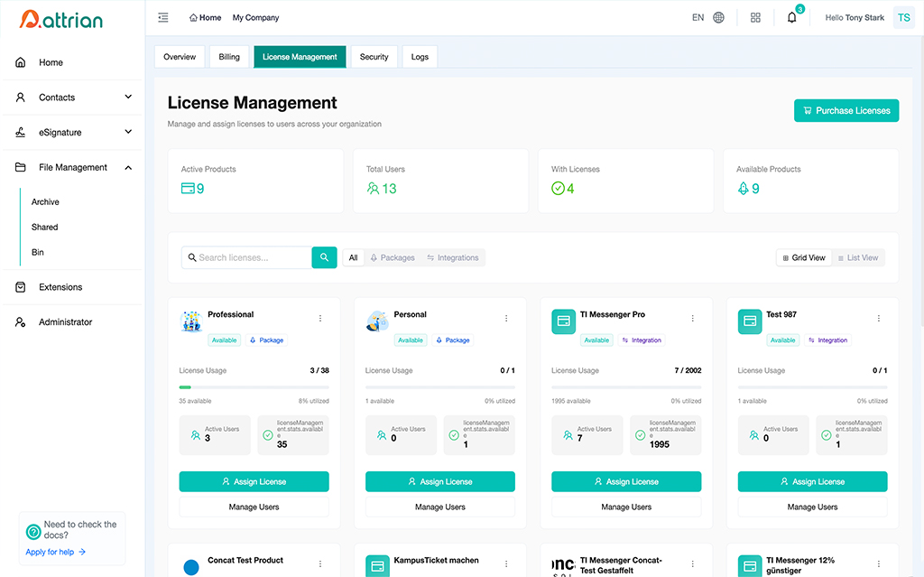This screenshot has height=577, width=924.
Task: Click the Purchase Licenses button
Action: tap(845, 110)
